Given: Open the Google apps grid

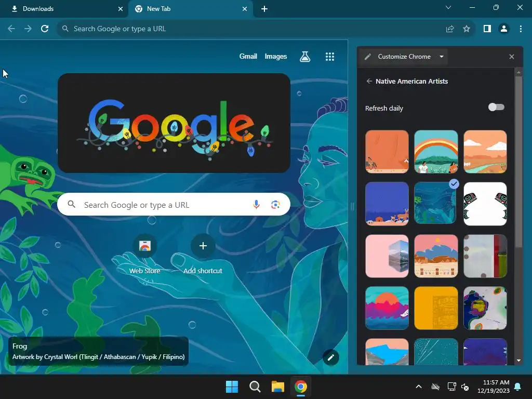Looking at the screenshot, I should [330, 57].
